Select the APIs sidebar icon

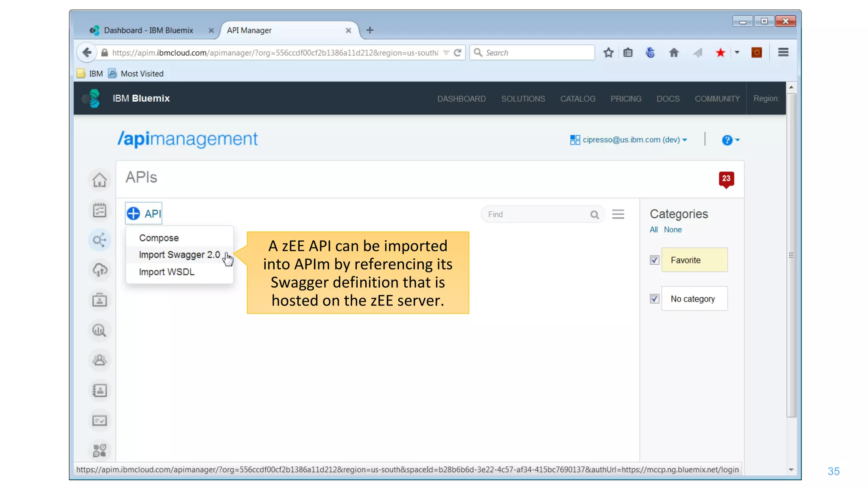click(100, 240)
